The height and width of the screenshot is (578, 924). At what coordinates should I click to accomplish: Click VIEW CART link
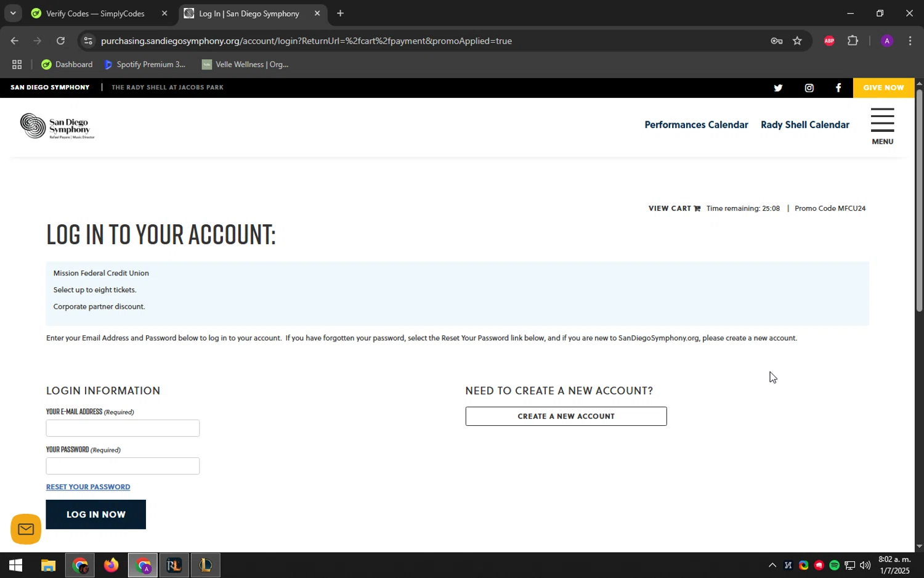coord(675,208)
